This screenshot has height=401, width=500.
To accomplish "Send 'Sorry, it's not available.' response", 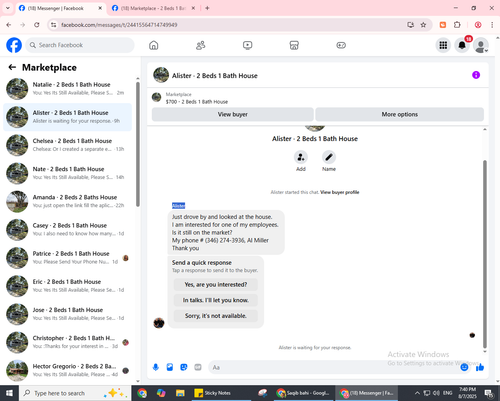I will (x=216, y=316).
